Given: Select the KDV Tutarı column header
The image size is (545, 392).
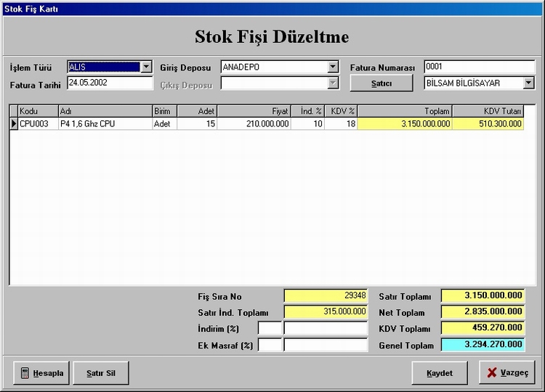Looking at the screenshot, I should pos(487,111).
